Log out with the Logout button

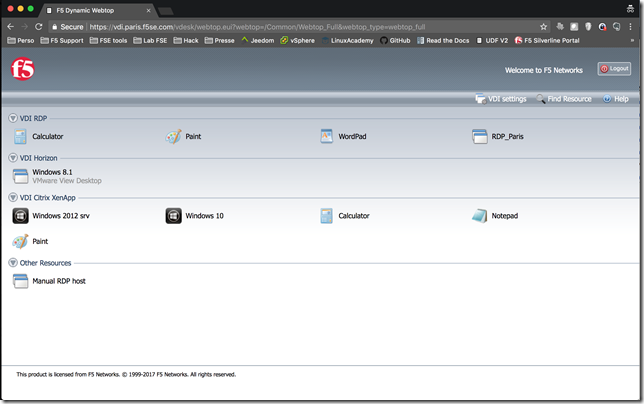point(614,69)
